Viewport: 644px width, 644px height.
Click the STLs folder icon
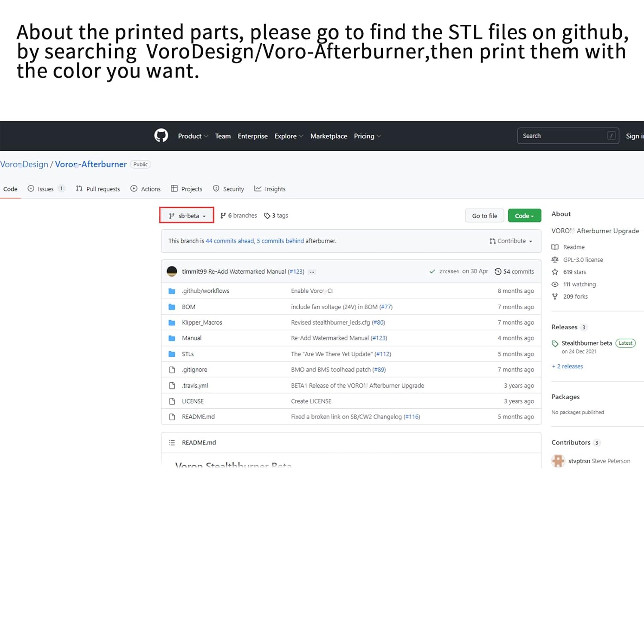click(172, 354)
